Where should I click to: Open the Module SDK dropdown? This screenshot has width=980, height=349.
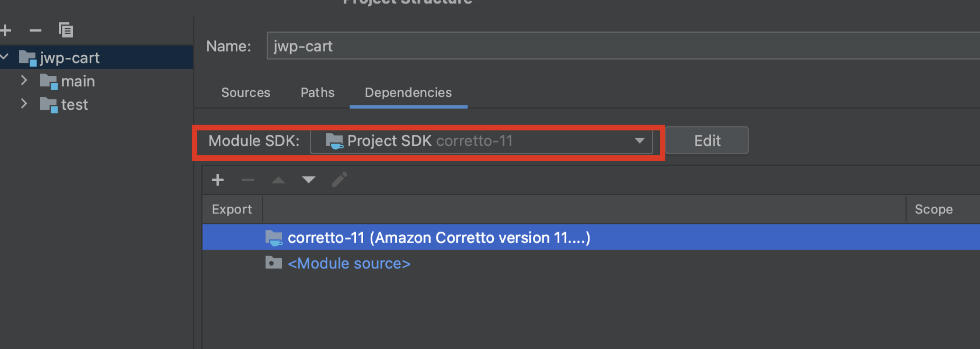coord(640,141)
